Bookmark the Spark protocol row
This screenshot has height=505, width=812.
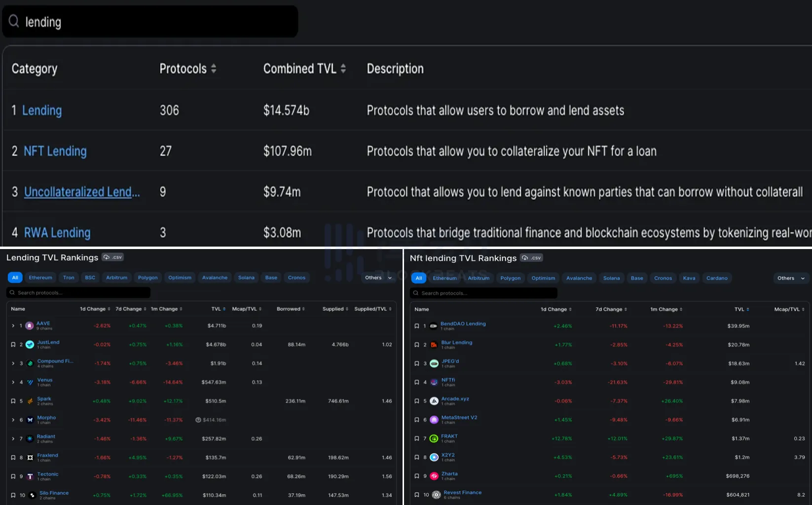pos(13,401)
